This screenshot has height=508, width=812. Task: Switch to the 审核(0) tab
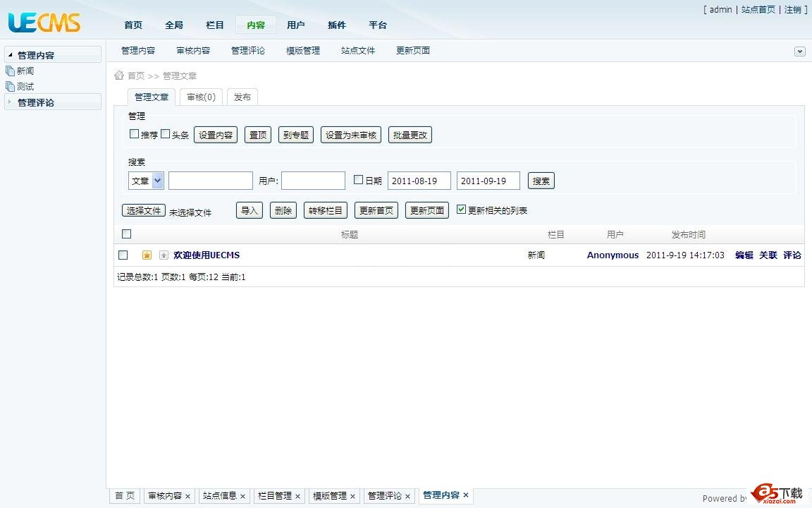tap(201, 97)
